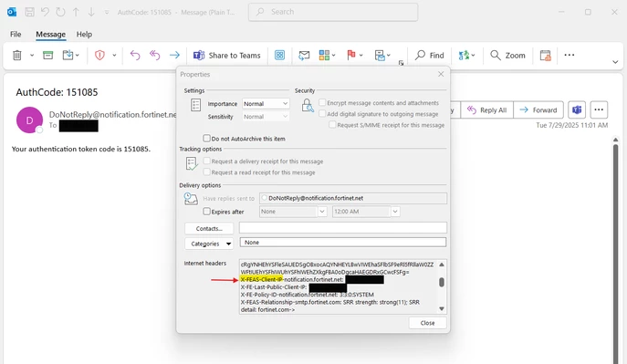Image resolution: width=627 pixels, height=364 pixels.
Task: Click the sender avatar D circle
Action: click(x=29, y=120)
